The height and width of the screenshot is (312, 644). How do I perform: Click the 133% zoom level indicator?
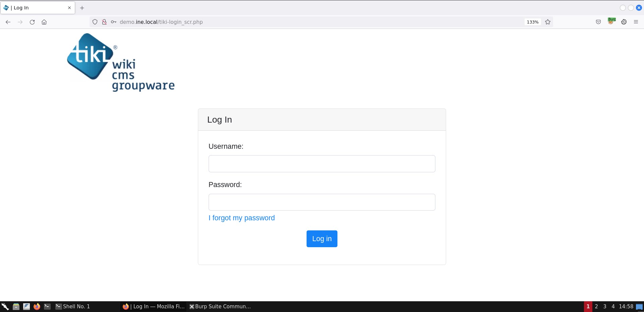(x=532, y=22)
